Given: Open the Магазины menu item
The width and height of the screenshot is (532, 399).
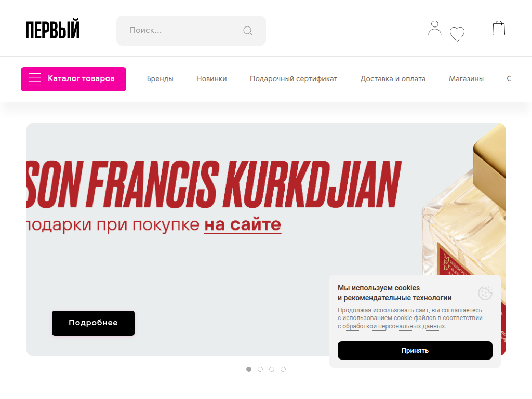Looking at the screenshot, I should click(x=466, y=79).
